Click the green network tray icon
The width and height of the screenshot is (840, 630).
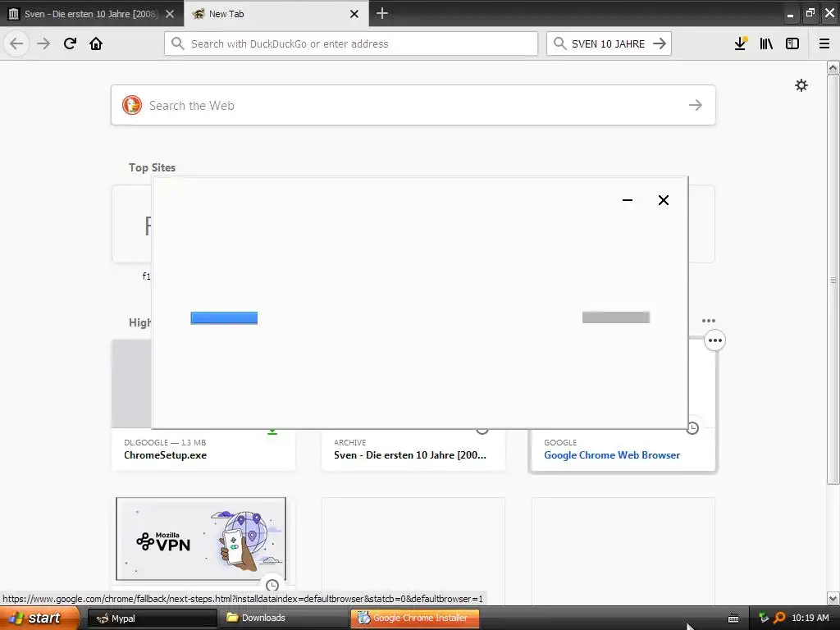(764, 619)
